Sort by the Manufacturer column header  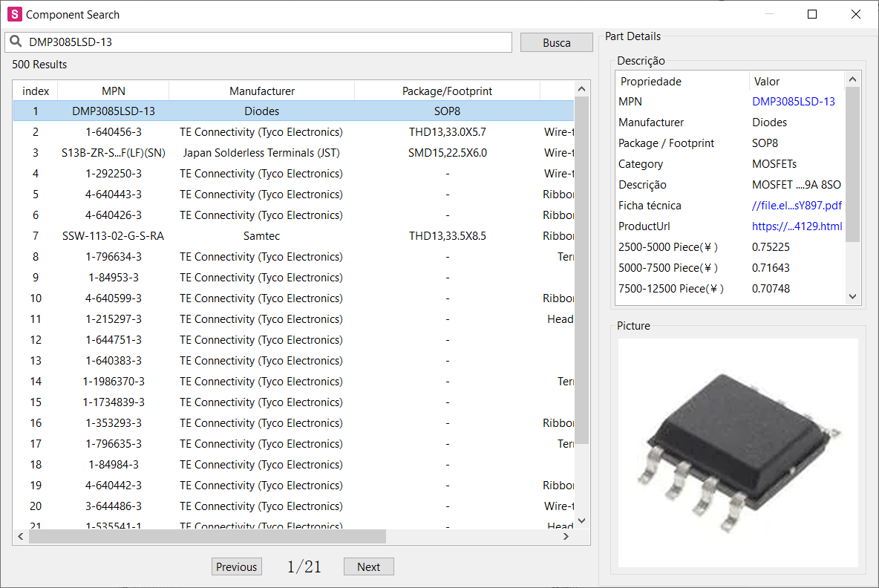(262, 91)
